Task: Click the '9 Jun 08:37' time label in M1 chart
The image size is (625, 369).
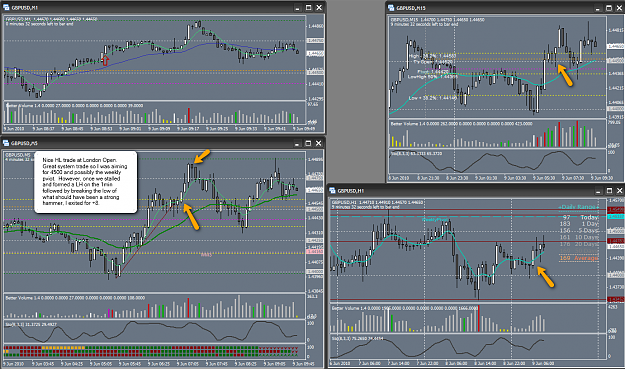Action: click(x=43, y=129)
